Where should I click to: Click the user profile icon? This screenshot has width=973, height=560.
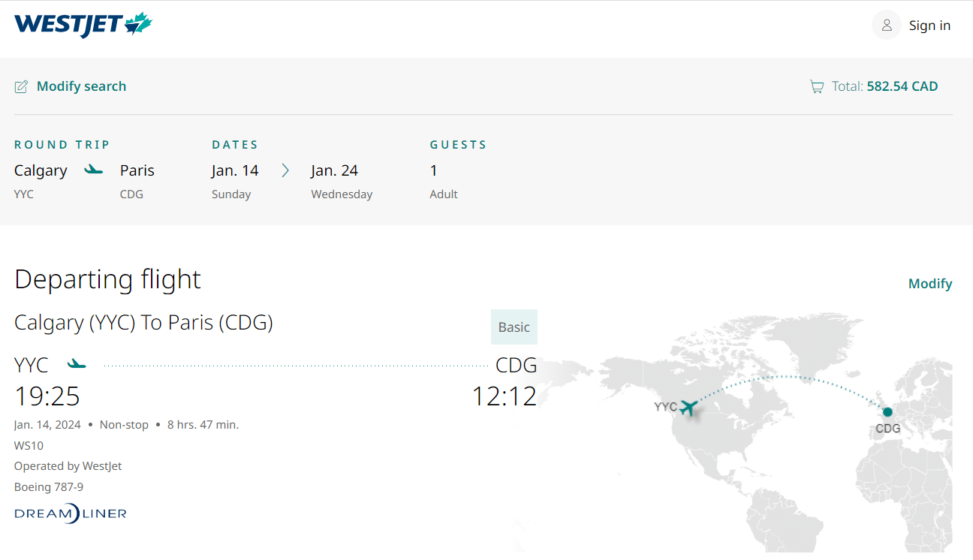(886, 26)
